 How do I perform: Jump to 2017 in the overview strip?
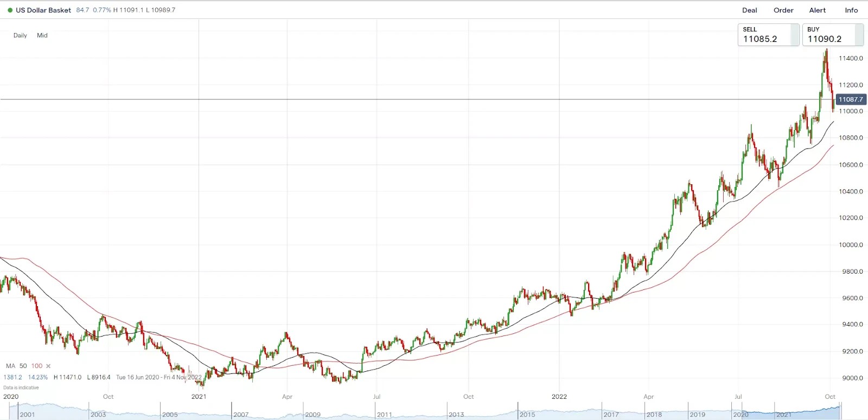[x=611, y=415]
